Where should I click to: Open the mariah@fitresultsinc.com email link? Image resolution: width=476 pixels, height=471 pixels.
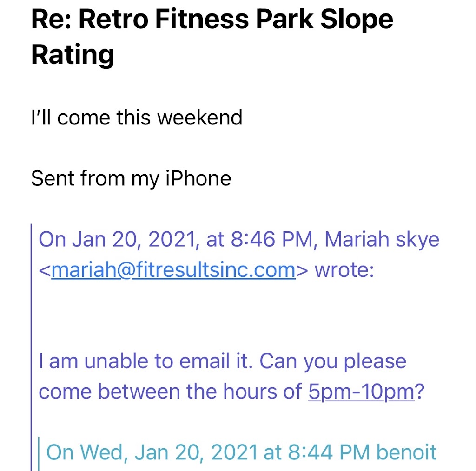(173, 270)
